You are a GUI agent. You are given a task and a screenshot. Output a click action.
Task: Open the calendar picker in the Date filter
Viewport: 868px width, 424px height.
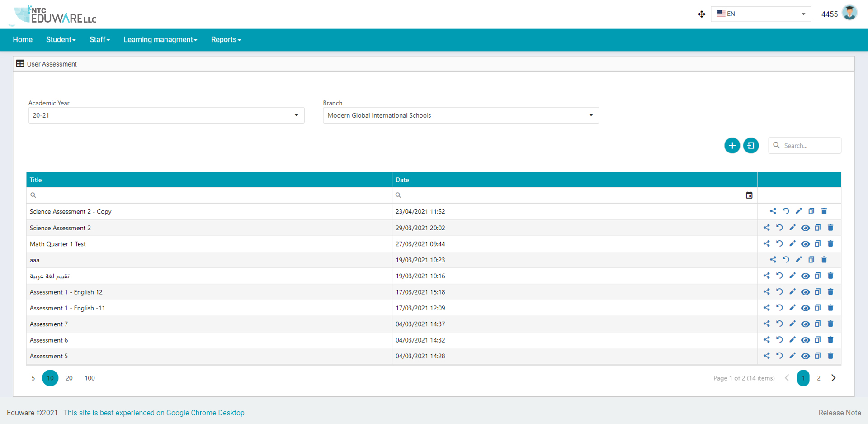pos(749,195)
